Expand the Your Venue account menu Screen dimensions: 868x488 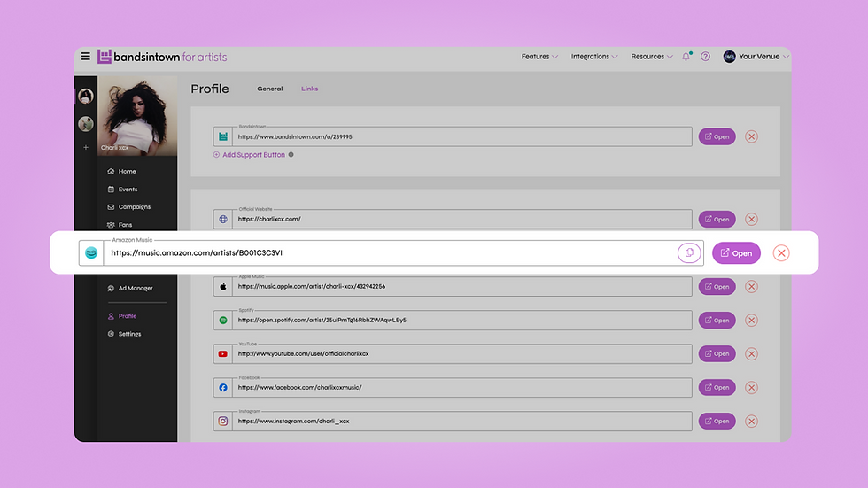(763, 57)
